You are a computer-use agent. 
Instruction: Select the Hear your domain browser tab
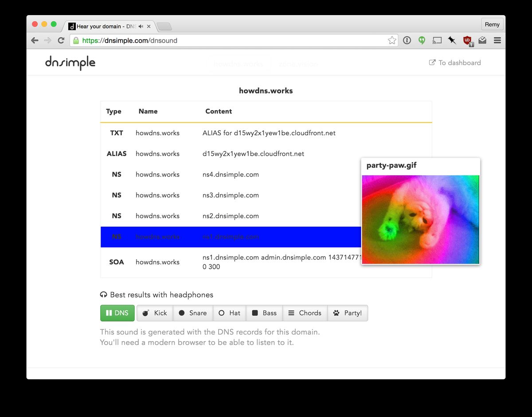109,27
